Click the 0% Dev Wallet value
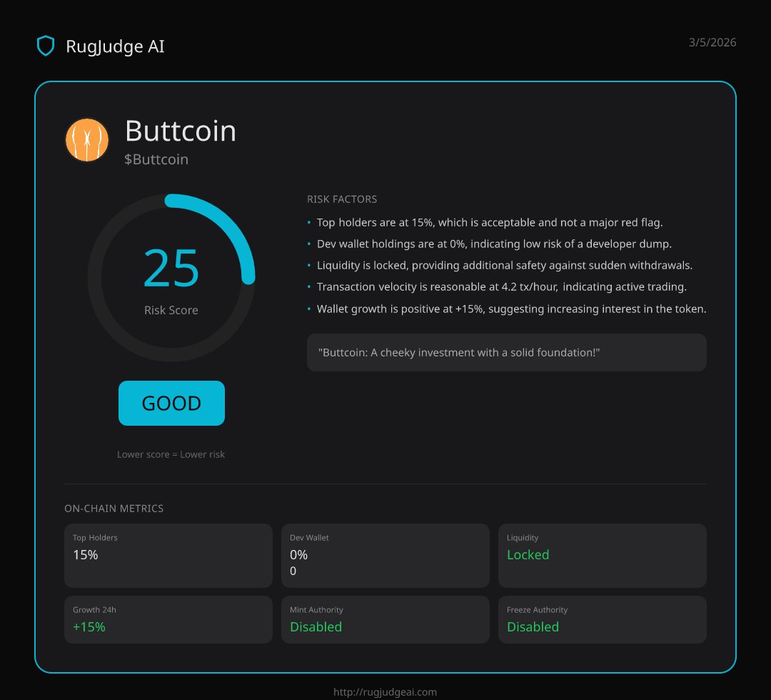The image size is (771, 700). pos(298,555)
